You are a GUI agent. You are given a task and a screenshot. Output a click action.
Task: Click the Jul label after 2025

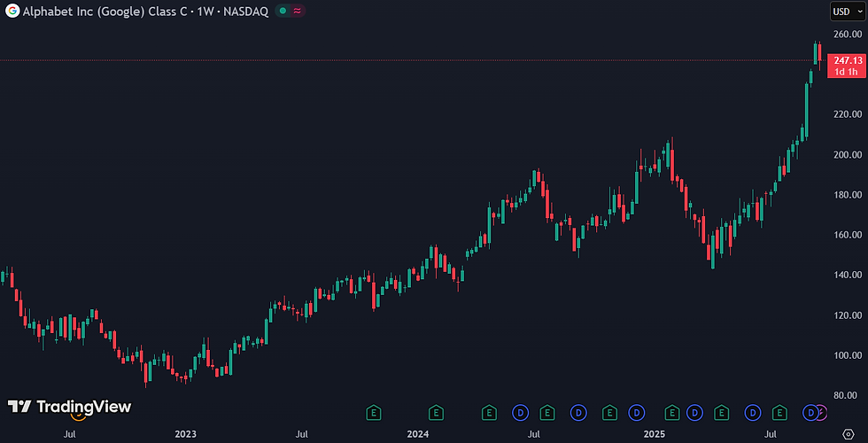tap(770, 433)
